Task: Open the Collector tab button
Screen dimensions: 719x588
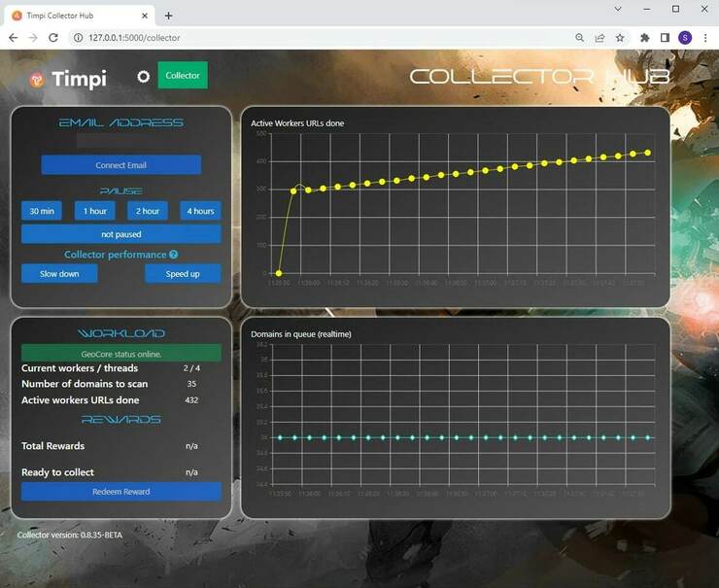Action: click(183, 75)
